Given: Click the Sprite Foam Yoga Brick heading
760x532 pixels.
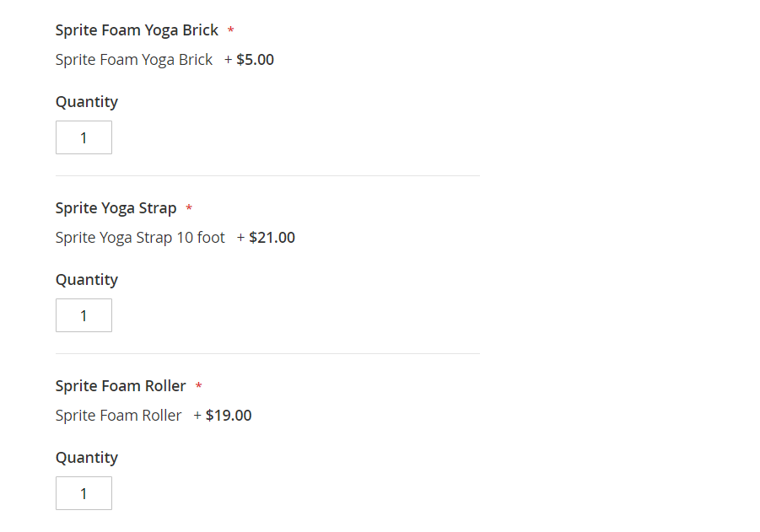Looking at the screenshot, I should (137, 30).
